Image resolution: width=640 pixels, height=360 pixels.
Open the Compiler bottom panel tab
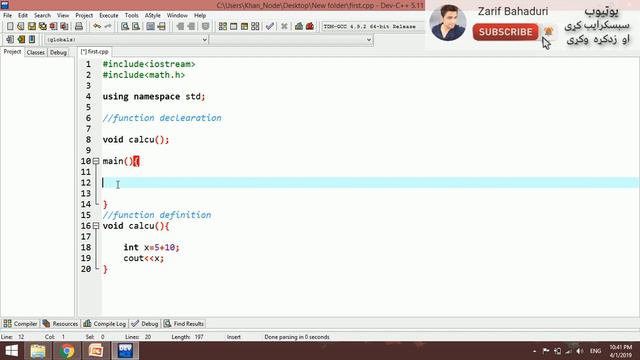point(20,324)
